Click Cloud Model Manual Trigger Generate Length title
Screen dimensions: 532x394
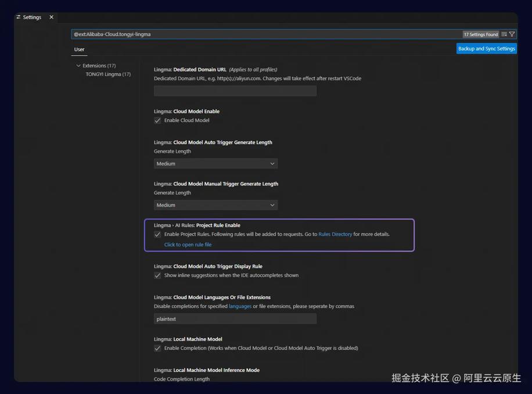coord(216,184)
